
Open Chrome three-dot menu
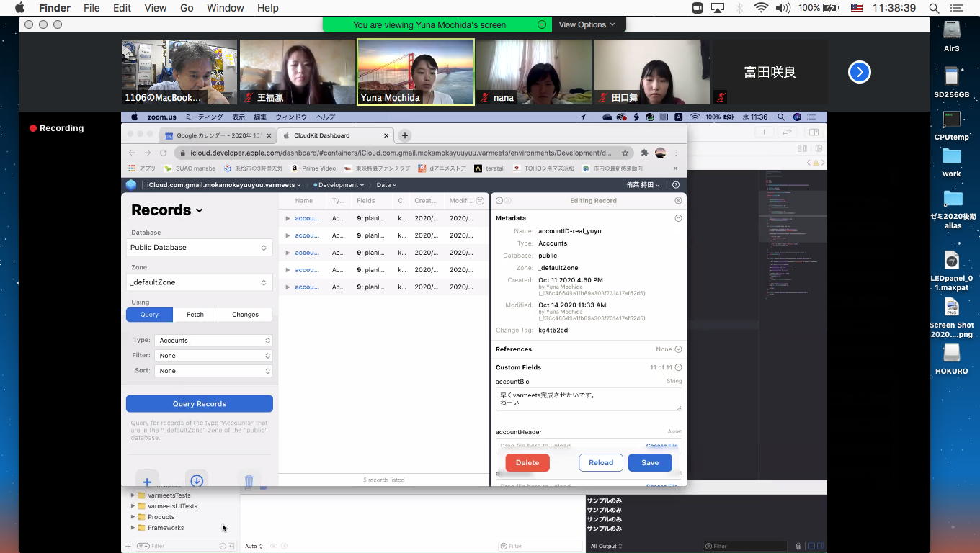click(x=676, y=153)
